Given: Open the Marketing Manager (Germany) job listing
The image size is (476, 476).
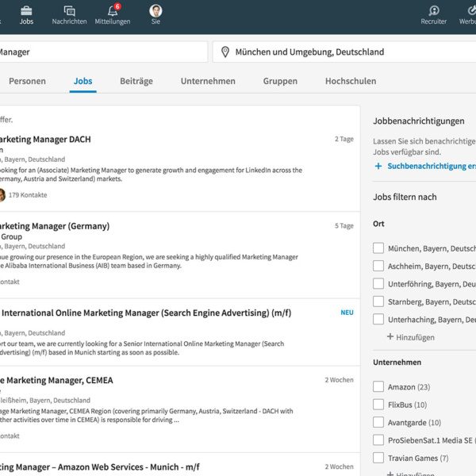Looking at the screenshot, I should [55, 226].
